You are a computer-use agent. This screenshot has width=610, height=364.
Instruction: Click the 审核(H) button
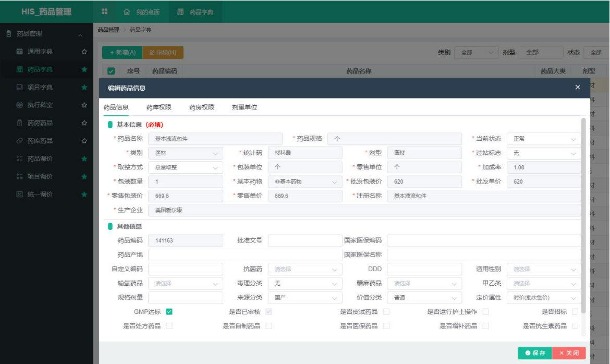coord(163,53)
